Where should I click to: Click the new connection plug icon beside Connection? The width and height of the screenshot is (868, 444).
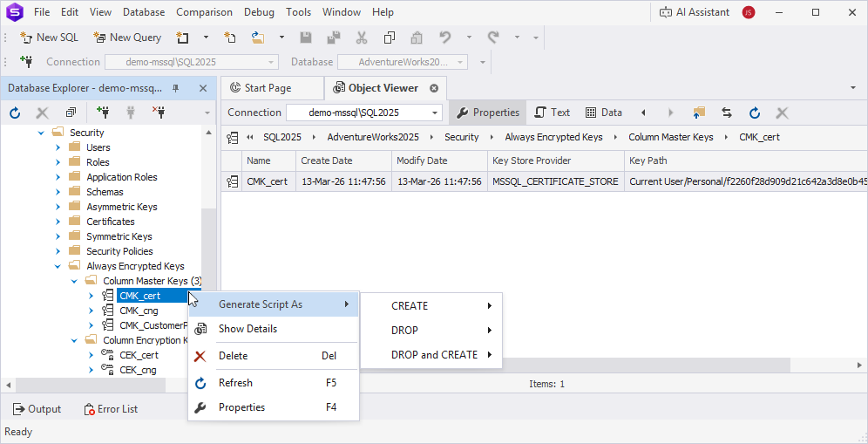(x=26, y=62)
